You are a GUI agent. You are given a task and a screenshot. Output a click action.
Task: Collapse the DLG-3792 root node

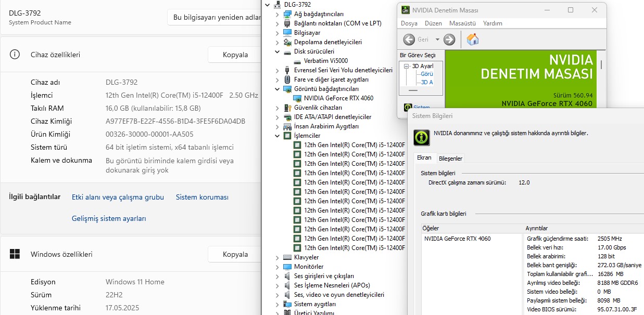point(268,5)
